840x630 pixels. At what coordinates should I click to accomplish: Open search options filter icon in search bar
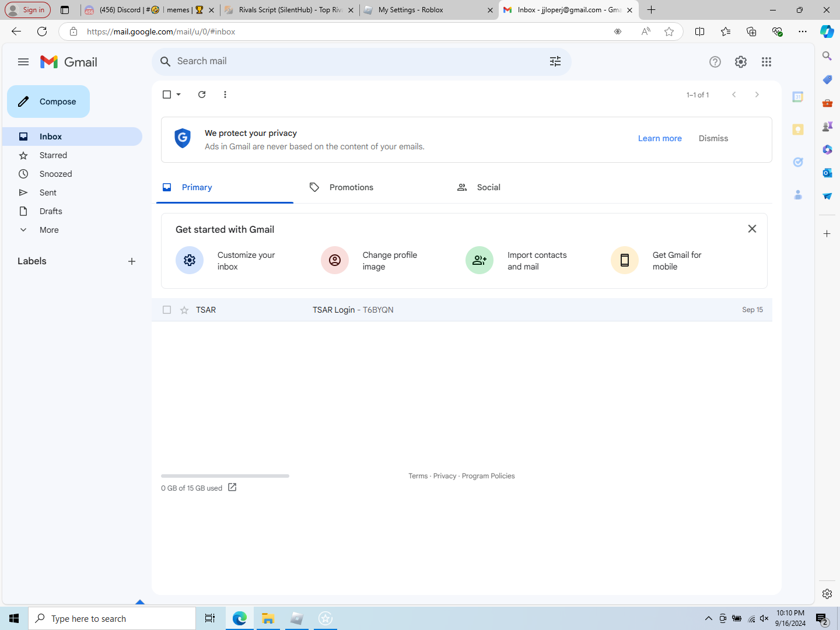[x=555, y=61]
